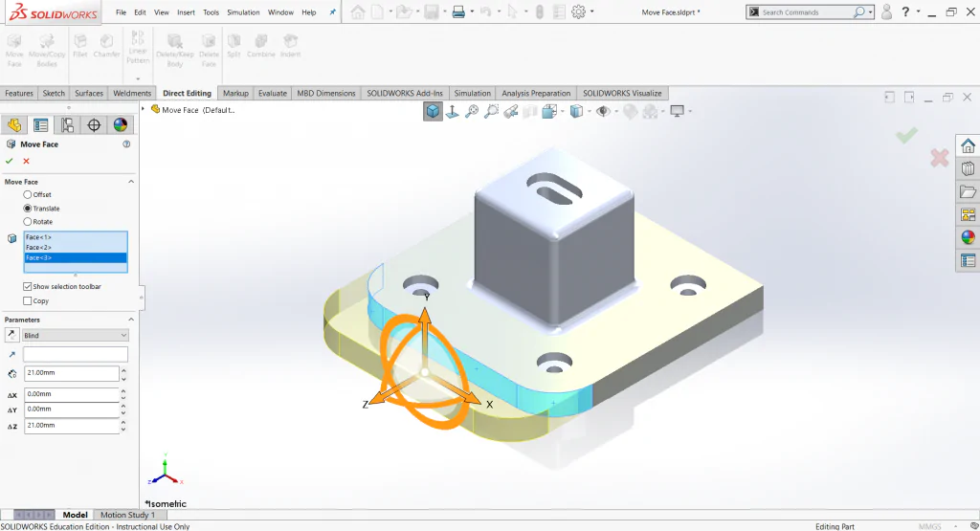Image resolution: width=980 pixels, height=531 pixels.
Task: Open the DimXpertManager crosshair tab icon
Action: tap(94, 125)
